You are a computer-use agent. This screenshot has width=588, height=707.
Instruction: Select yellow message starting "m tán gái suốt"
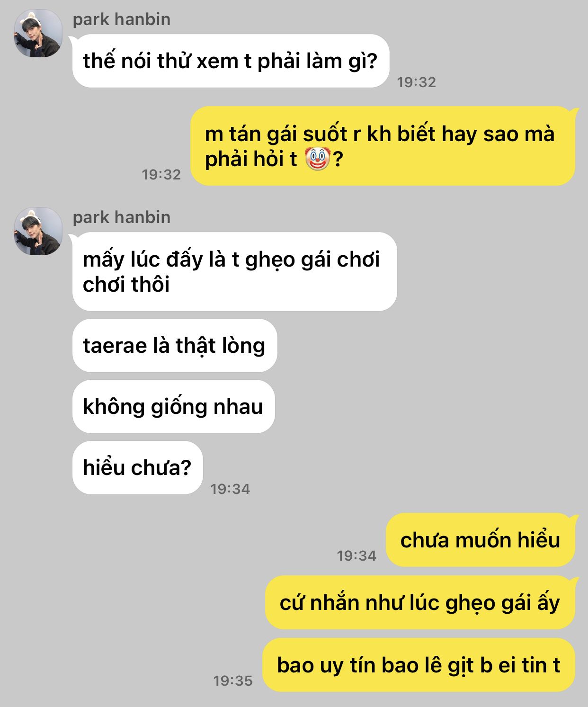click(x=383, y=146)
